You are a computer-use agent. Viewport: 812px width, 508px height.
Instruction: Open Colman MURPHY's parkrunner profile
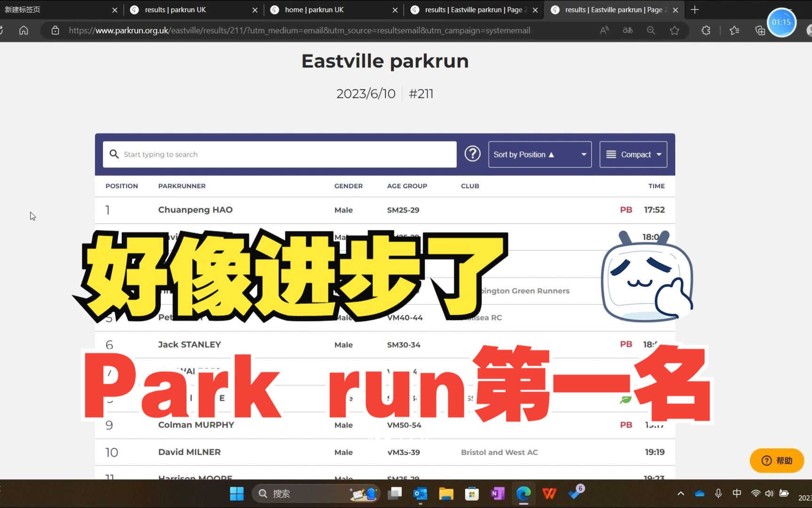coord(196,425)
